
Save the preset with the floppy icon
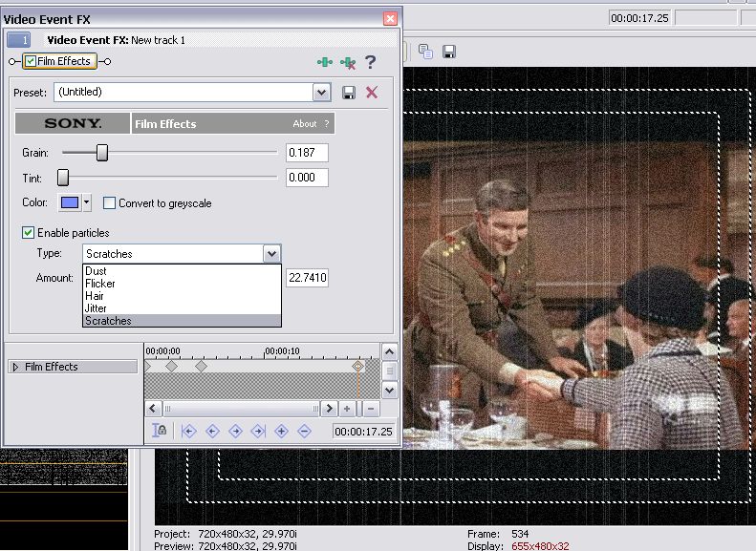(349, 93)
